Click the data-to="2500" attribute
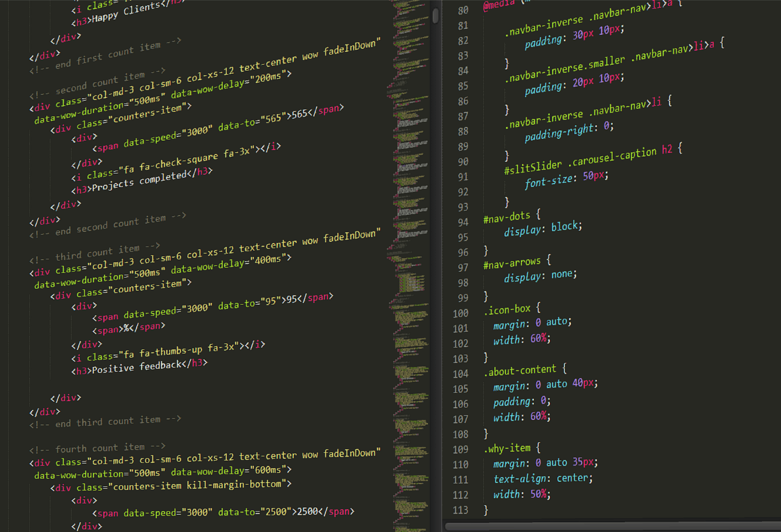Image resolution: width=781 pixels, height=532 pixels. click(x=255, y=512)
